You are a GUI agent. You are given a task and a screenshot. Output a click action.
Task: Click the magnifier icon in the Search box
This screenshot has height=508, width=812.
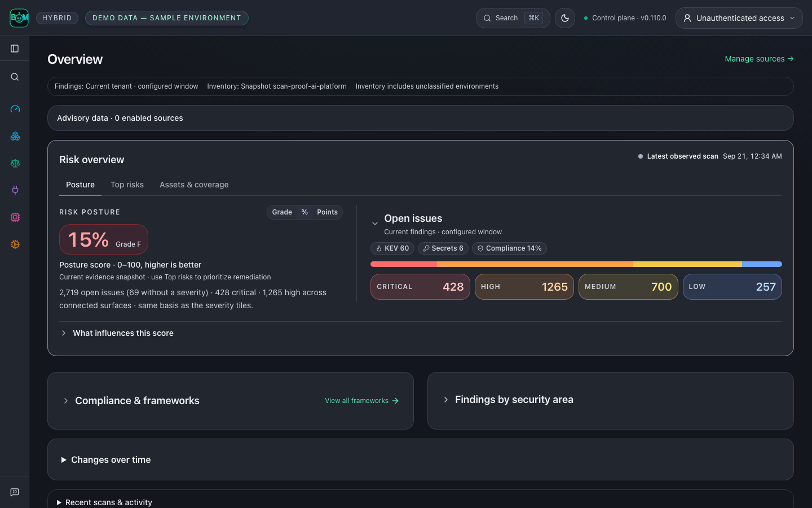(487, 18)
